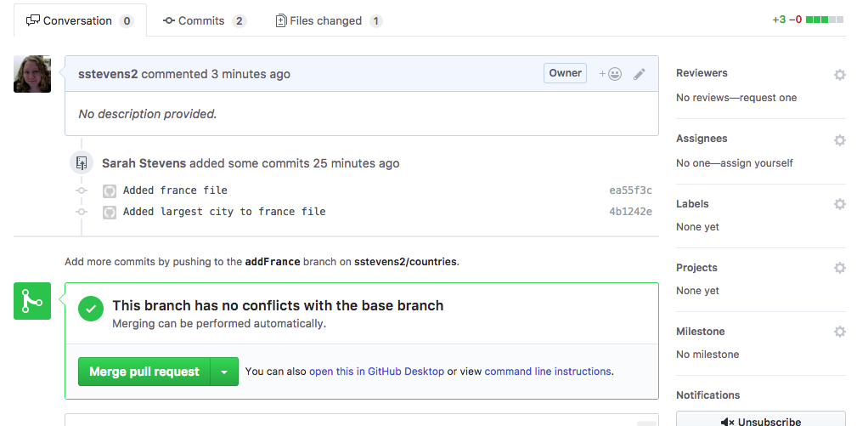View the command line instructions link
The width and height of the screenshot is (868, 426).
548,372
